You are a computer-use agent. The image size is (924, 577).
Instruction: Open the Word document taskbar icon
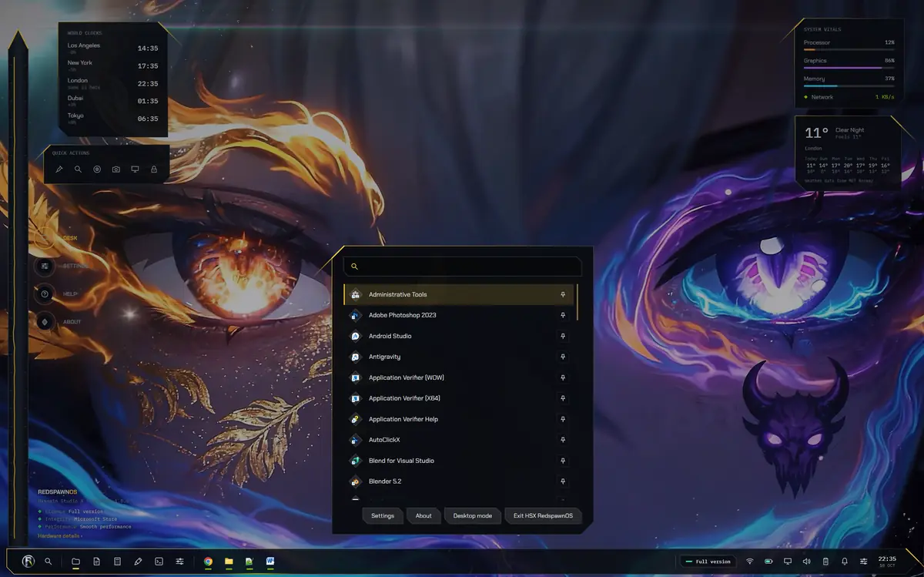(x=270, y=562)
